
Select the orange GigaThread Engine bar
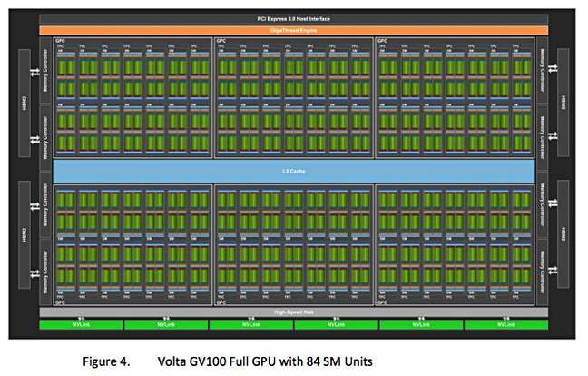tap(294, 30)
